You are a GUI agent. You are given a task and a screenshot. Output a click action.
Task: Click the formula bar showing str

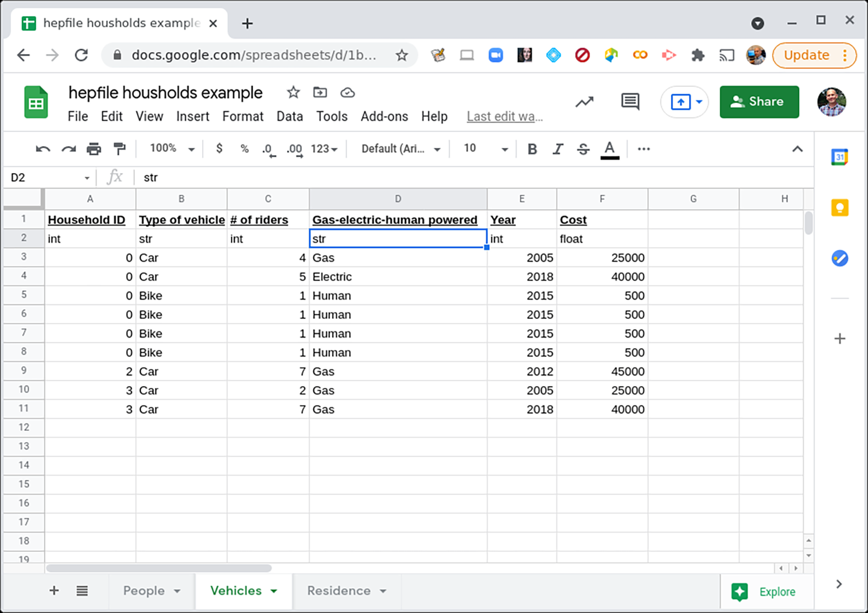(x=473, y=177)
